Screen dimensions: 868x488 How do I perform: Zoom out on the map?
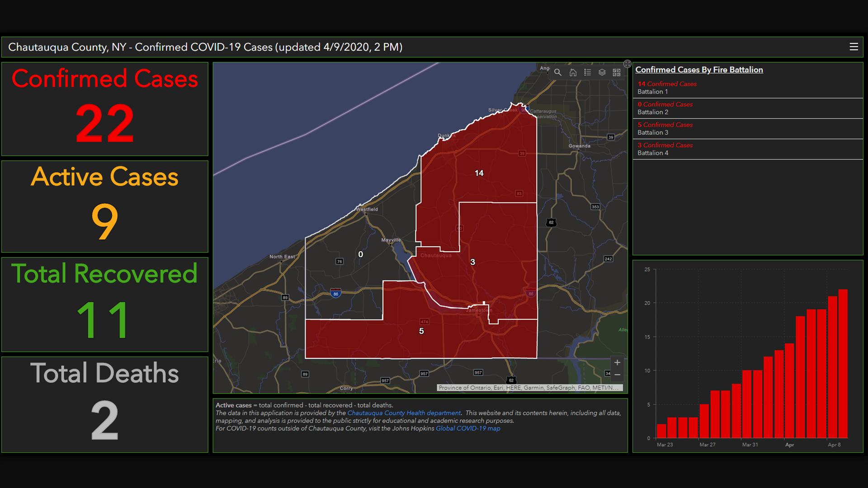coord(617,375)
